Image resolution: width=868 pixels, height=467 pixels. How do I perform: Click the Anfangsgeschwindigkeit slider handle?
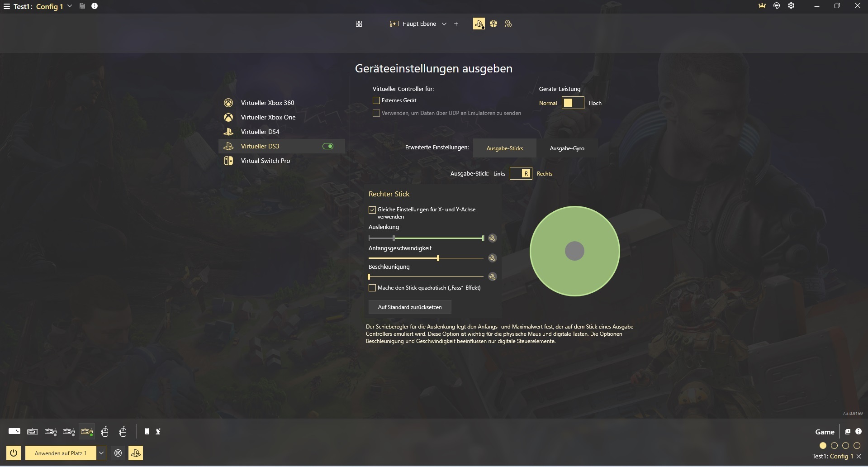coord(438,258)
